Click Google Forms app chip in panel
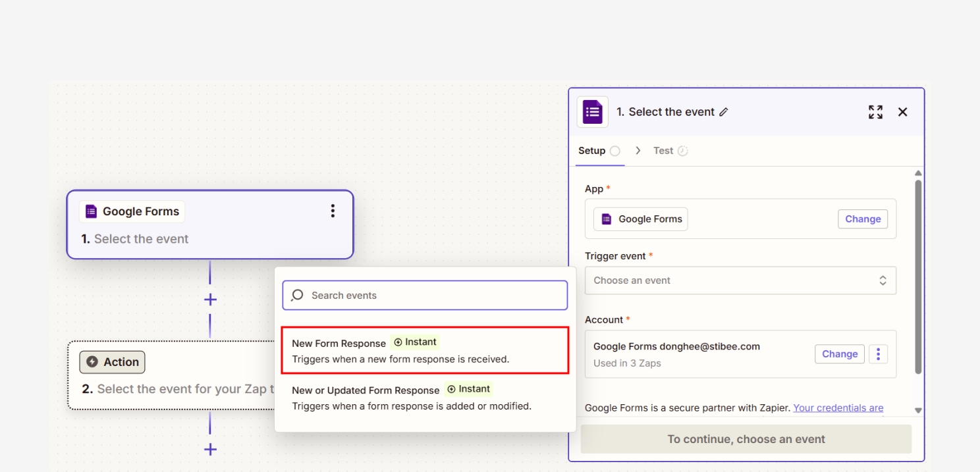Image resolution: width=980 pixels, height=472 pixels. click(640, 219)
